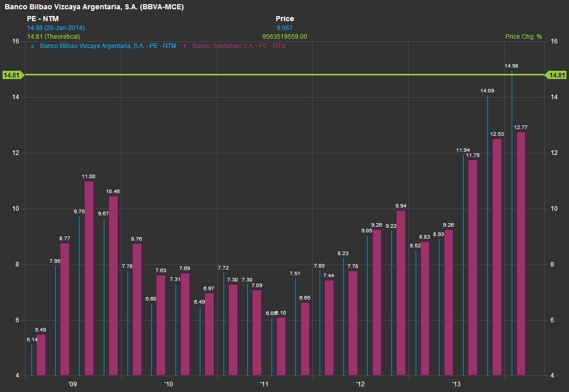Click the 9.05 data label
The width and height of the screenshot is (569, 392).
click(367, 231)
